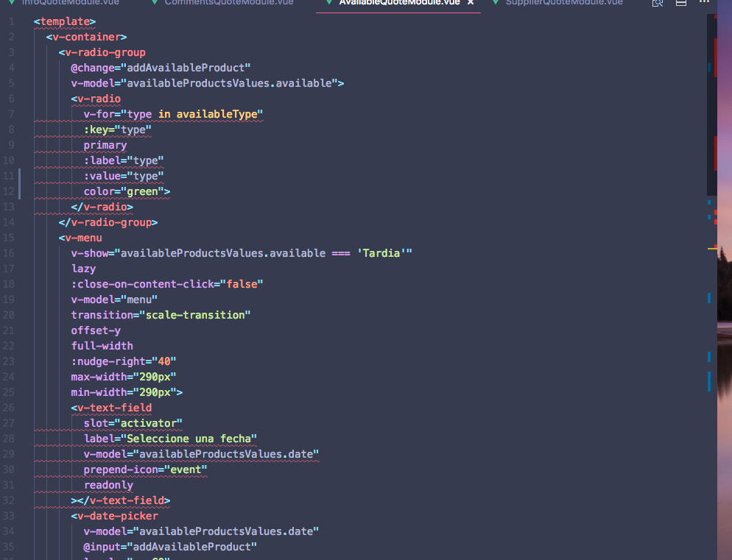This screenshot has height=560, width=732.
Task: Click the v-show attribute with 'Tardia'
Action: tap(242, 253)
